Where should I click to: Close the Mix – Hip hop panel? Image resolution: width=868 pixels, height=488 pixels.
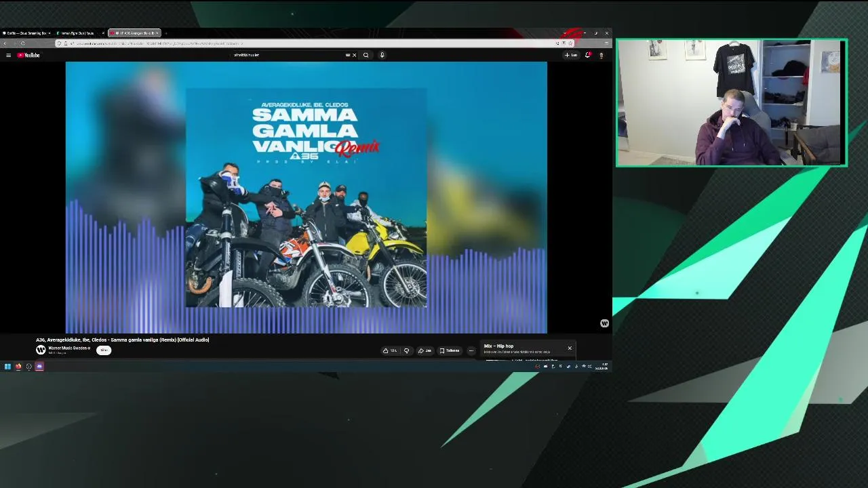570,348
